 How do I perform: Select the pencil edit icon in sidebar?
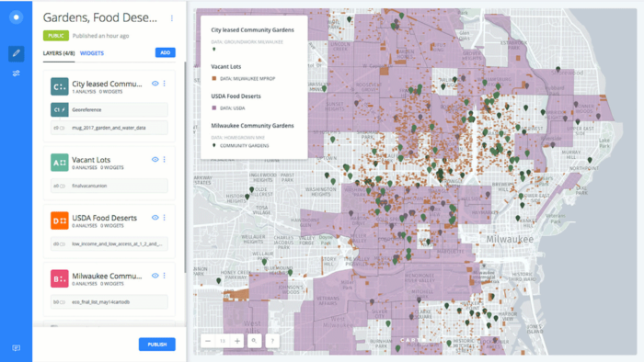point(16,53)
